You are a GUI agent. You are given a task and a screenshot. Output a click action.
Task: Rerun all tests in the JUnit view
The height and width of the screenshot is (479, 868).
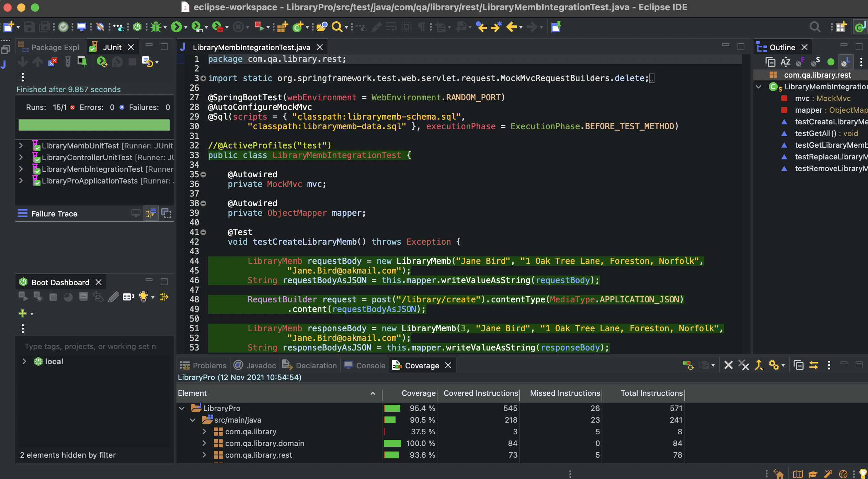tap(102, 62)
